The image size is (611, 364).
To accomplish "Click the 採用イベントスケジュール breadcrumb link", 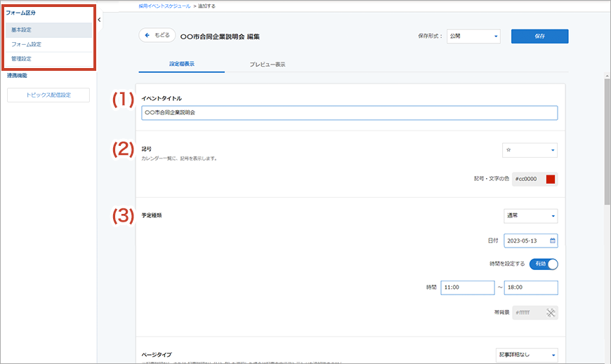I will point(164,6).
